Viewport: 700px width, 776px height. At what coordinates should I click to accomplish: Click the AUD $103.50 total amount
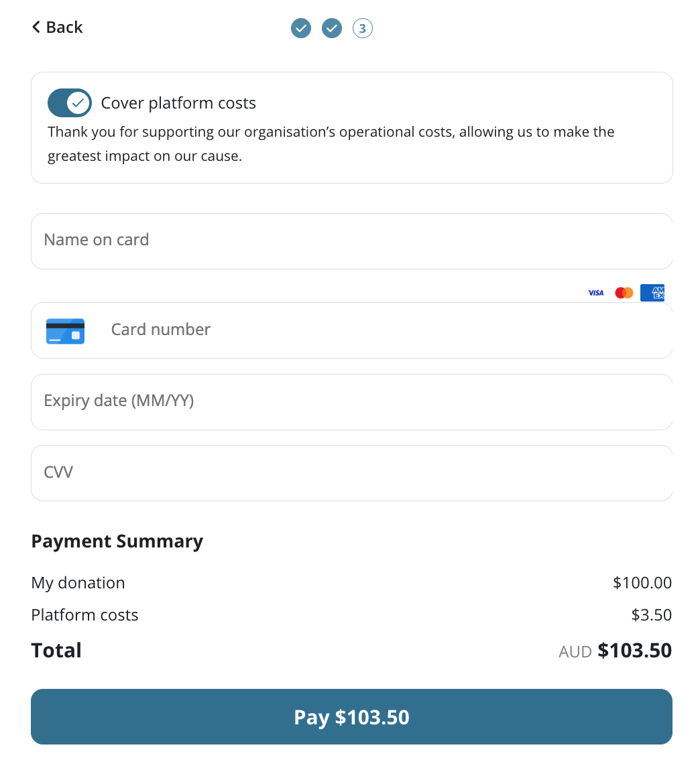pos(615,650)
